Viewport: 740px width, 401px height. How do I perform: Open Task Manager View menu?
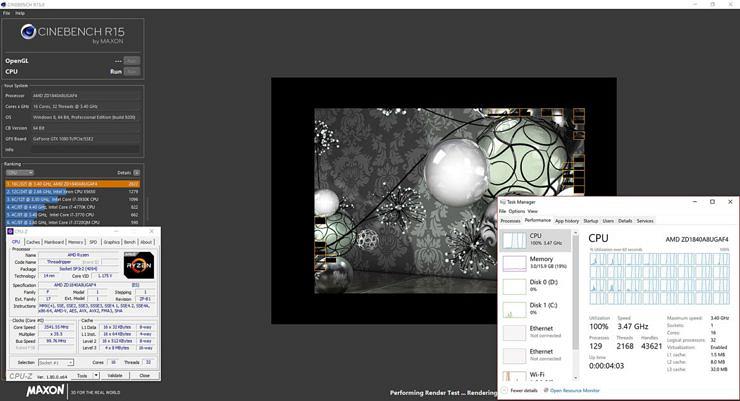point(532,211)
